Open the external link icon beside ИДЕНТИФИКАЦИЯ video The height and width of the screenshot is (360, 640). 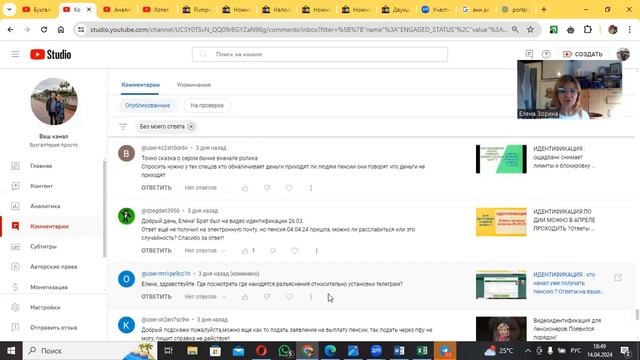click(618, 278)
